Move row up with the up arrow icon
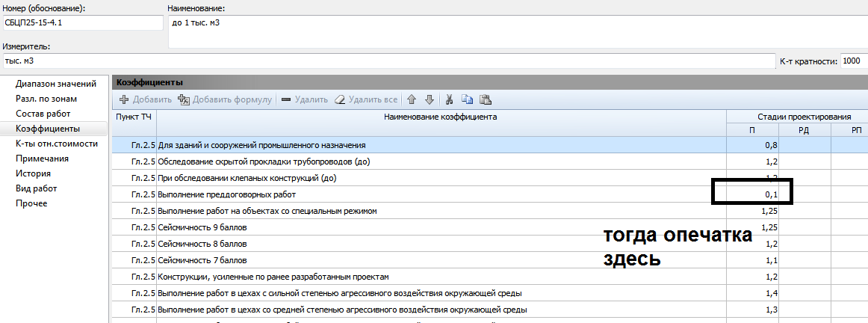Image resolution: width=868 pixels, height=323 pixels. pyautogui.click(x=412, y=99)
